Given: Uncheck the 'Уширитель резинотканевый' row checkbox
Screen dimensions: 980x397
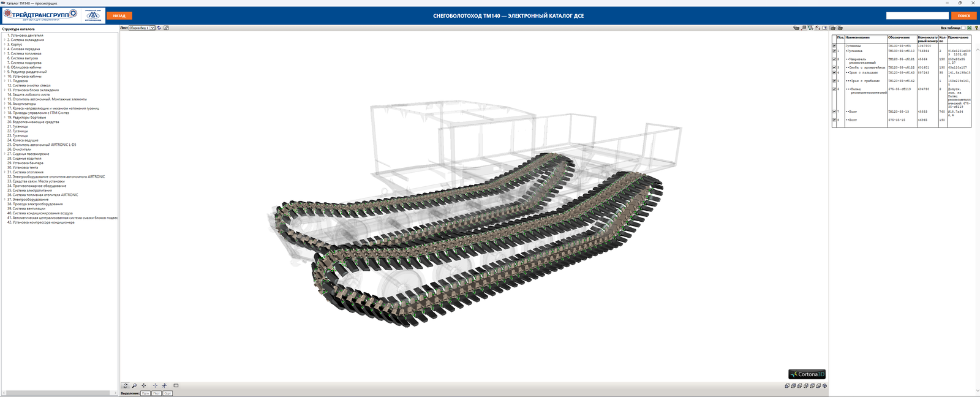Looking at the screenshot, I should coord(834,59).
